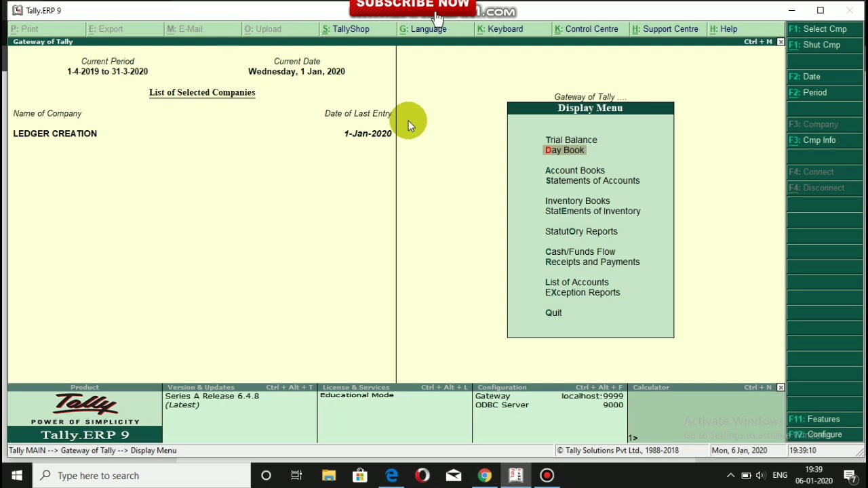The height and width of the screenshot is (488, 868).
Task: Open Opera browser taskbar icon
Action: click(x=422, y=475)
